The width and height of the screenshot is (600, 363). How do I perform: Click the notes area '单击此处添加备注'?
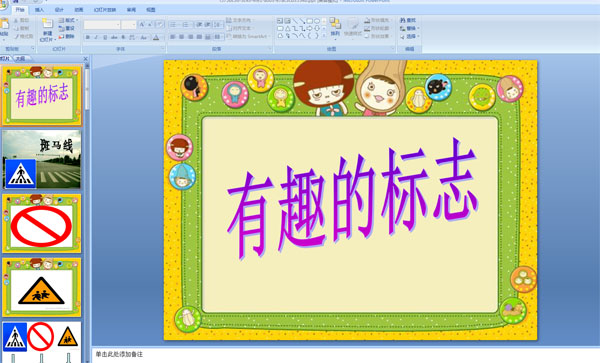coord(119,355)
